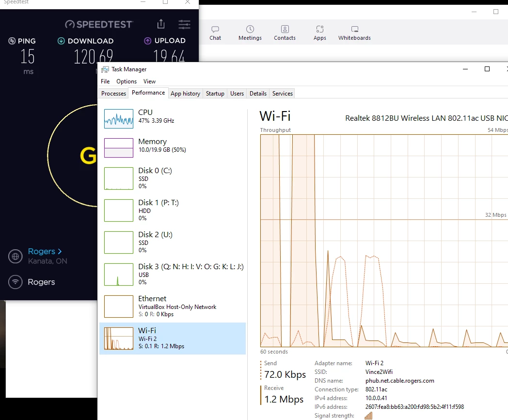Viewport: 508px width, 420px height.
Task: Click the download result 120.69
Action: coord(93,56)
